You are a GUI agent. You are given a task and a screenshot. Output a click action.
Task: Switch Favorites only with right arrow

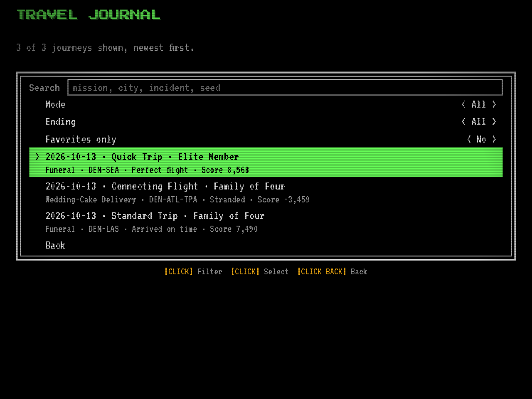(494, 139)
